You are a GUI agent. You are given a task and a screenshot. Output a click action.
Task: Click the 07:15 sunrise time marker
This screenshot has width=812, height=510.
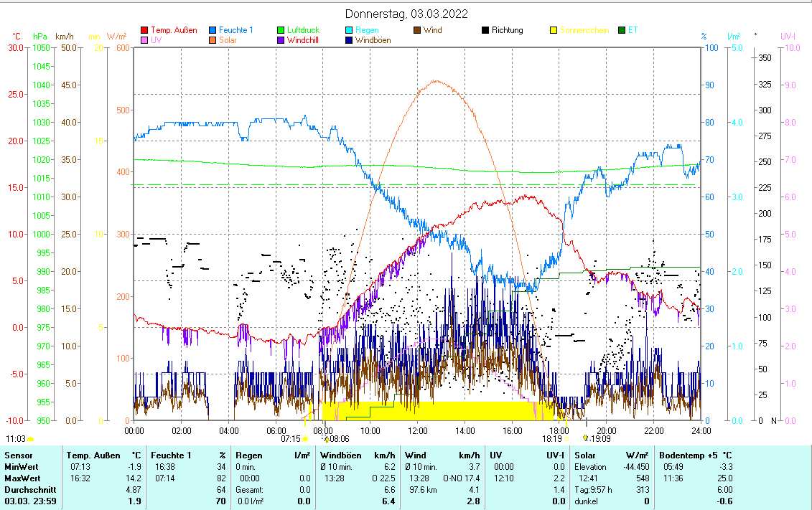click(291, 438)
